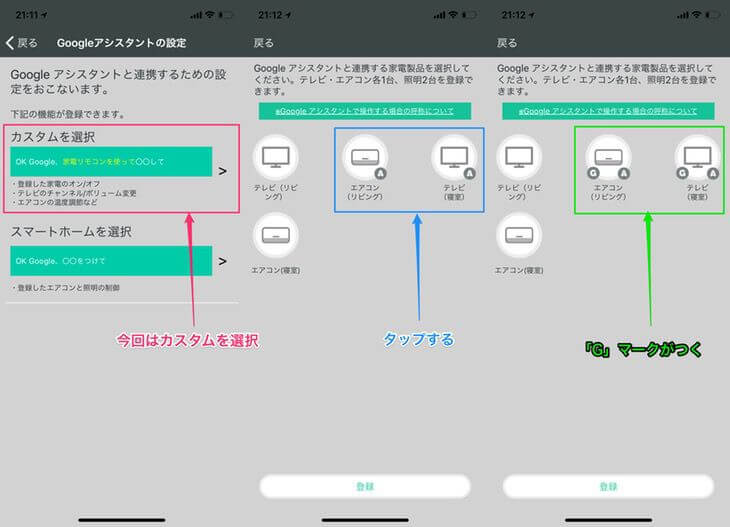The width and height of the screenshot is (730, 527).
Task: Tap the G badge on エアコン(リビング), right screen
Action: click(593, 174)
